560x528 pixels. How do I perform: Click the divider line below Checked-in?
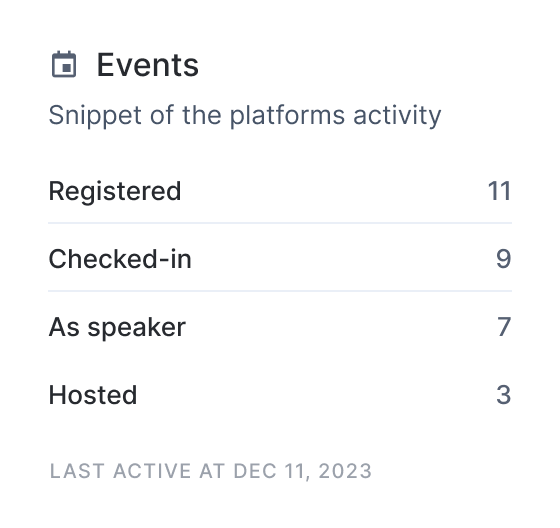(x=280, y=291)
